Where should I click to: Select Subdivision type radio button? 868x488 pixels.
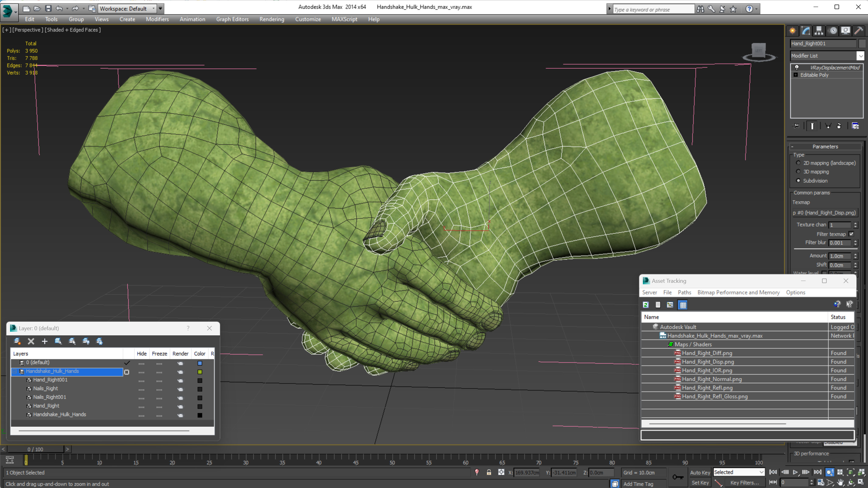pos(798,181)
